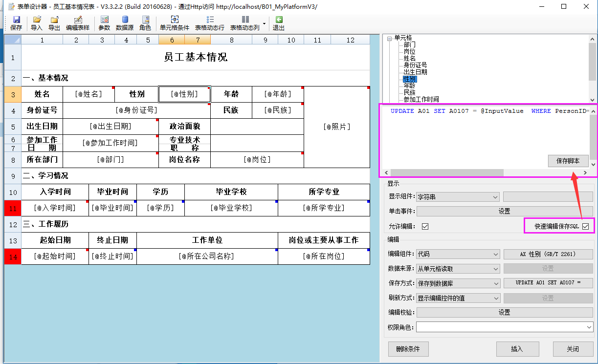Viewport: 598px width, 364px height.
Task: Click the form designer title bar icon
Action: point(11,6)
